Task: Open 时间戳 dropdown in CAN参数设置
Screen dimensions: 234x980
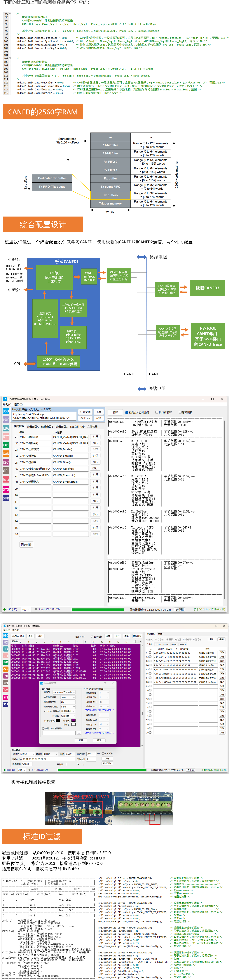Action: tap(68, 716)
